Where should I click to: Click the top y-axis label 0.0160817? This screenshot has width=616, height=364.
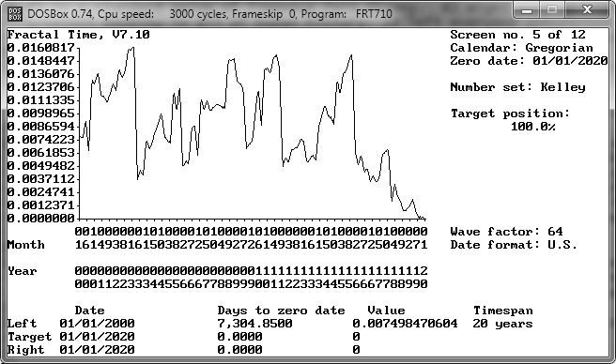coord(41,48)
